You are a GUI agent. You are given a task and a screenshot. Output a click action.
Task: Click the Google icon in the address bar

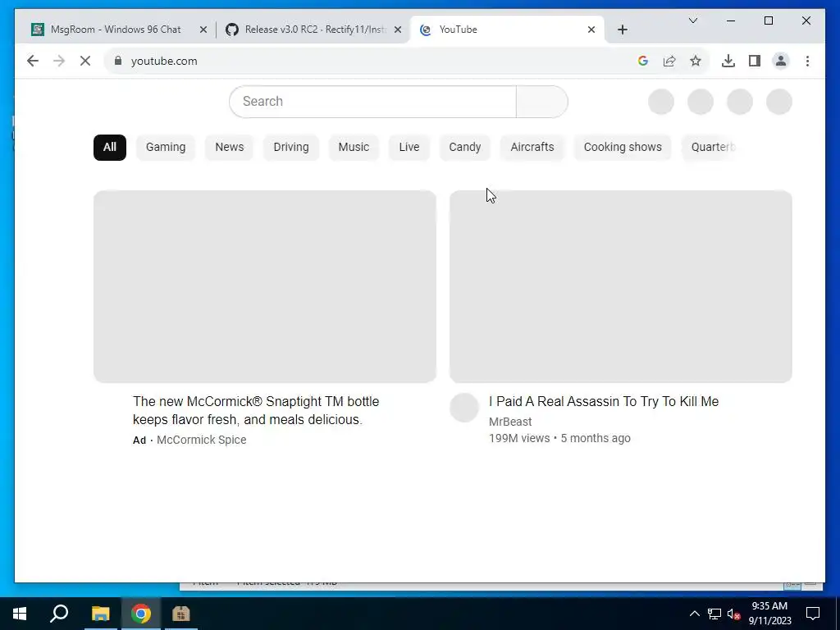point(643,61)
